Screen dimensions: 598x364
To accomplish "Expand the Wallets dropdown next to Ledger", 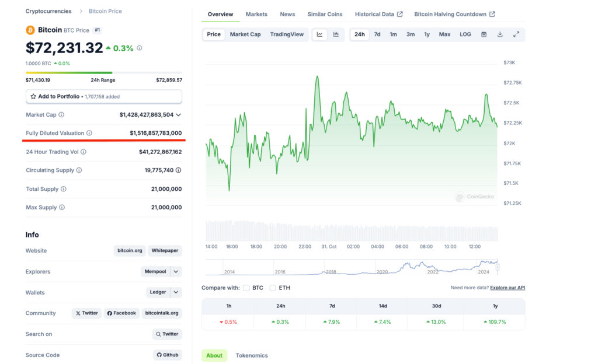I will (176, 292).
